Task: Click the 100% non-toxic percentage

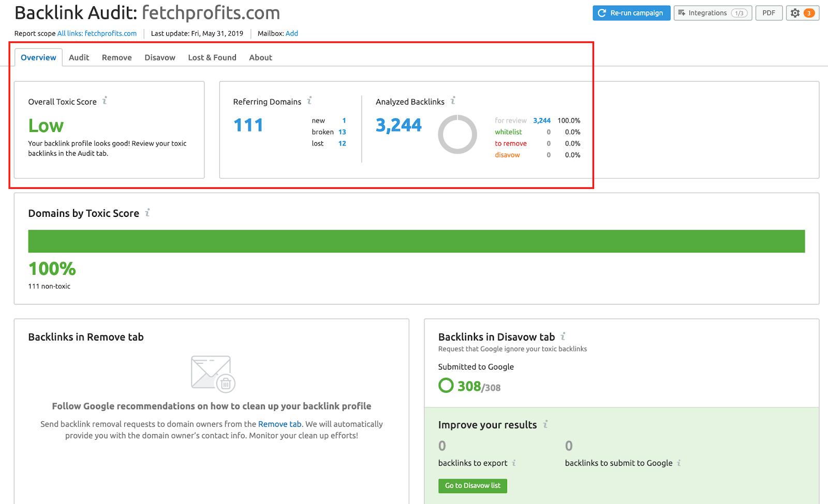Action: coord(52,269)
